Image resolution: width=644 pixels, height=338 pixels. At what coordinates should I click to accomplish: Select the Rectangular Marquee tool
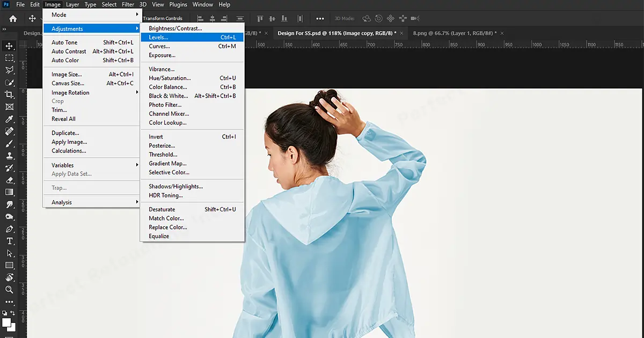9,58
